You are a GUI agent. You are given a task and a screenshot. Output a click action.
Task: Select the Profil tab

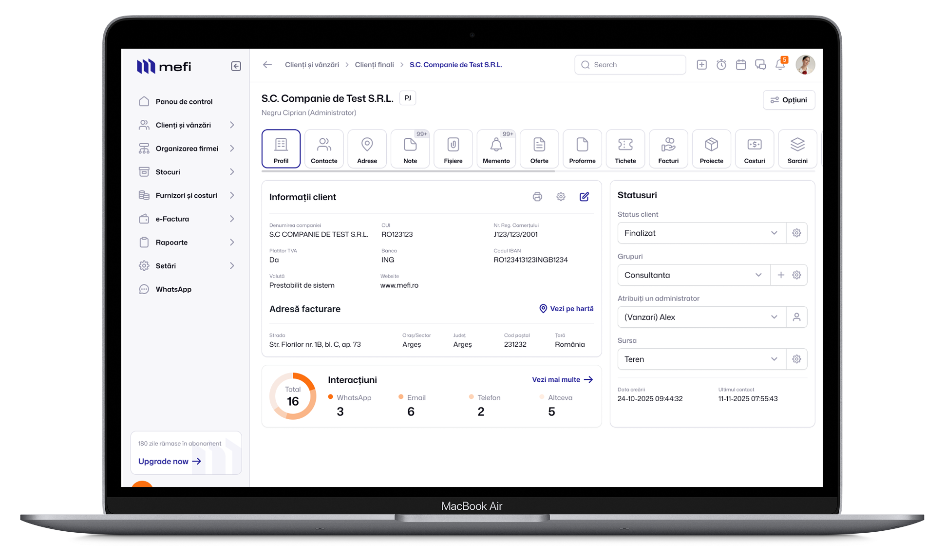click(281, 149)
